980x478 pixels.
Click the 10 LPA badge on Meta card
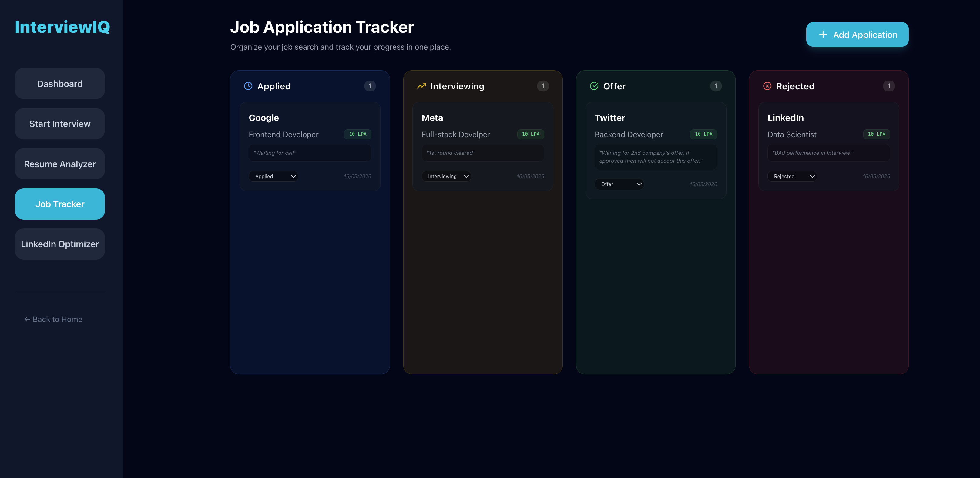[x=530, y=134]
